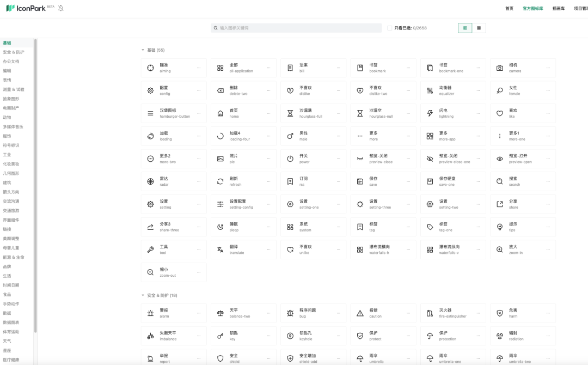Select the aiming crosshair icon
Screen dimensions: 588x365
pos(150,68)
